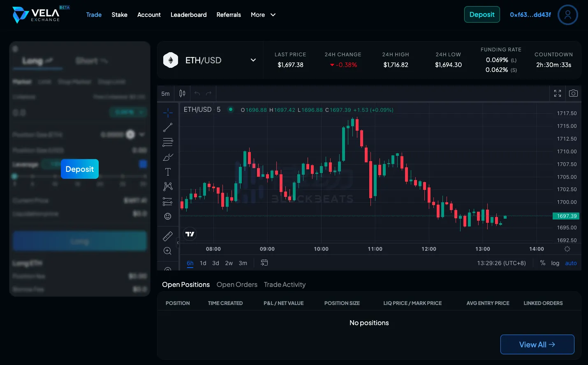Screen dimensions: 588x365
Task: Toggle log scale on the chart
Action: pos(555,263)
